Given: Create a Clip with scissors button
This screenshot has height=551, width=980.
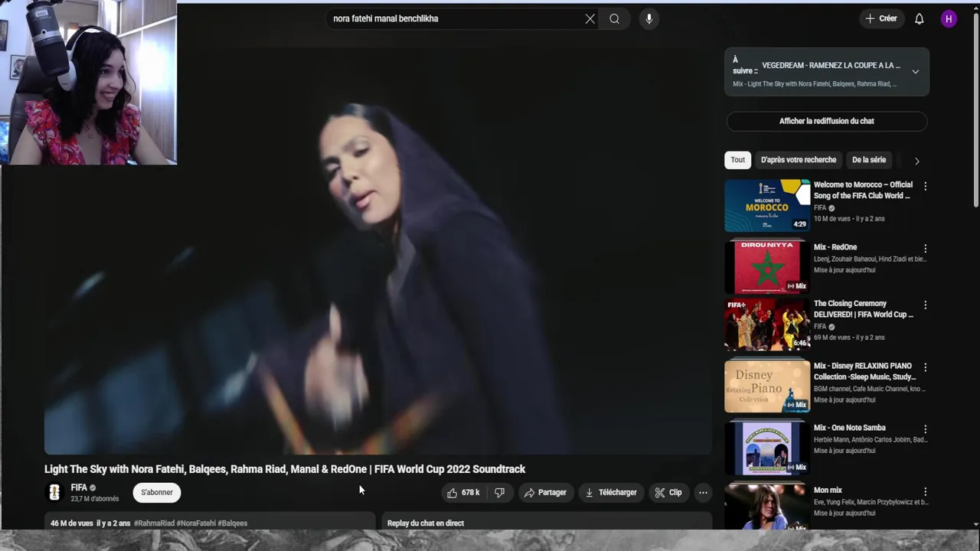Looking at the screenshot, I should 668,493.
